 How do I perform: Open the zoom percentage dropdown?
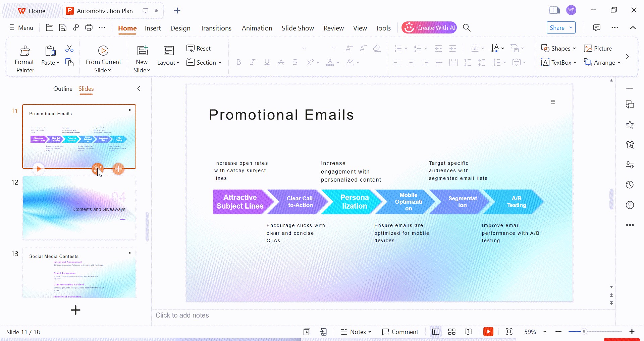pyautogui.click(x=545, y=332)
